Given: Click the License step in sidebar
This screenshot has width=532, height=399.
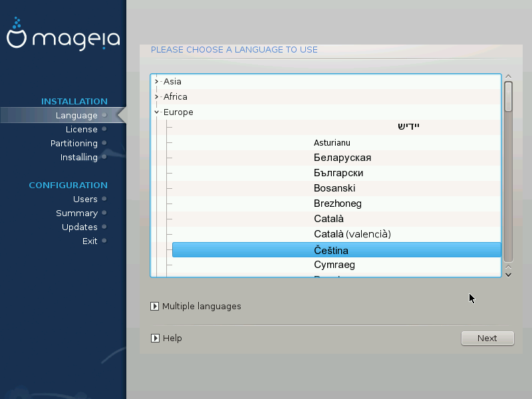Looking at the screenshot, I should tap(81, 130).
